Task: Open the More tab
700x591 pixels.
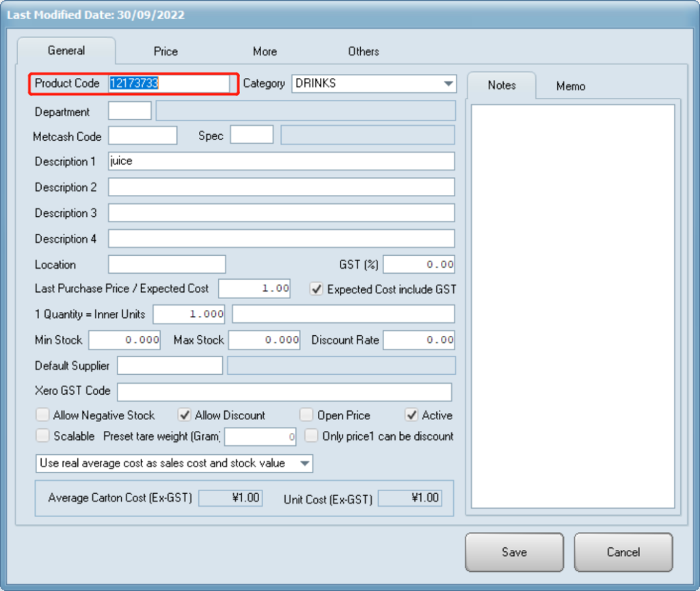Action: coord(265,51)
